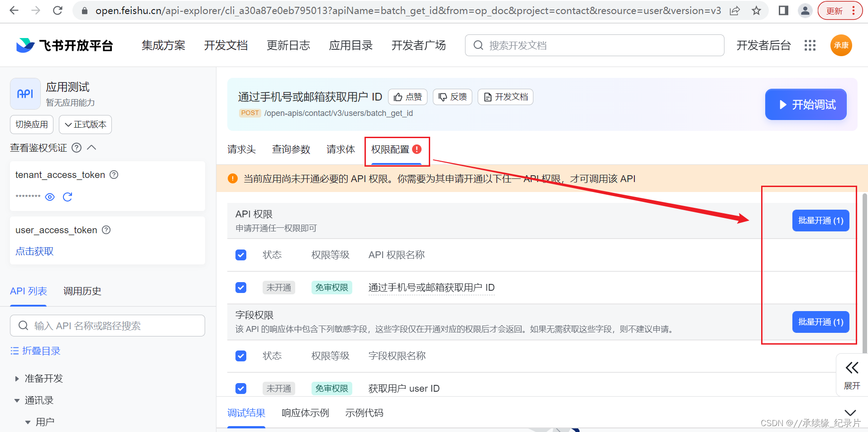This screenshot has height=432, width=868.
Task: Click the API app icon for 应用测试
Action: tap(25, 94)
